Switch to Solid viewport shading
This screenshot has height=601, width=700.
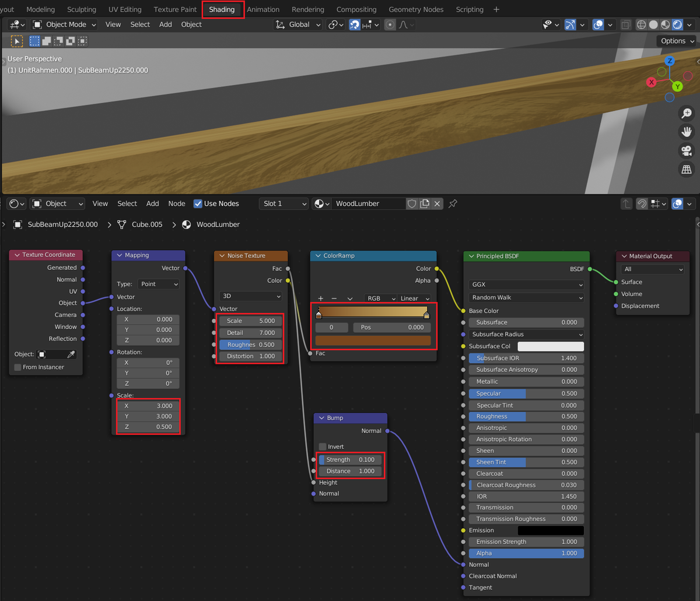coord(653,24)
